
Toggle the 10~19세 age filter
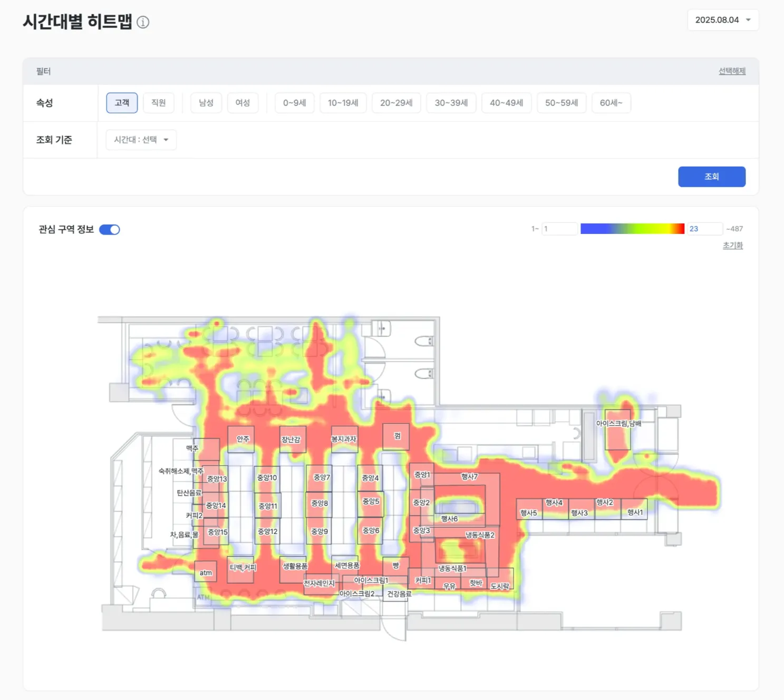coord(343,103)
